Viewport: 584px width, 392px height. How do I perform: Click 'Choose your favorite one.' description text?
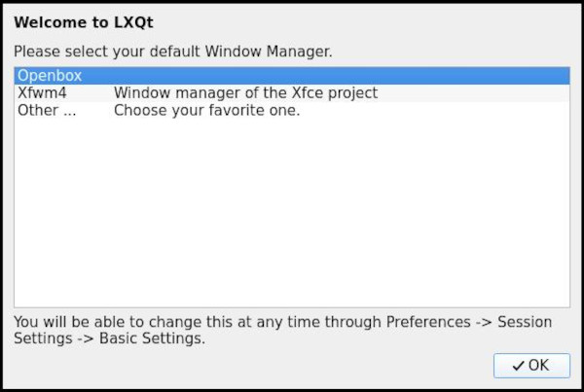(x=206, y=110)
